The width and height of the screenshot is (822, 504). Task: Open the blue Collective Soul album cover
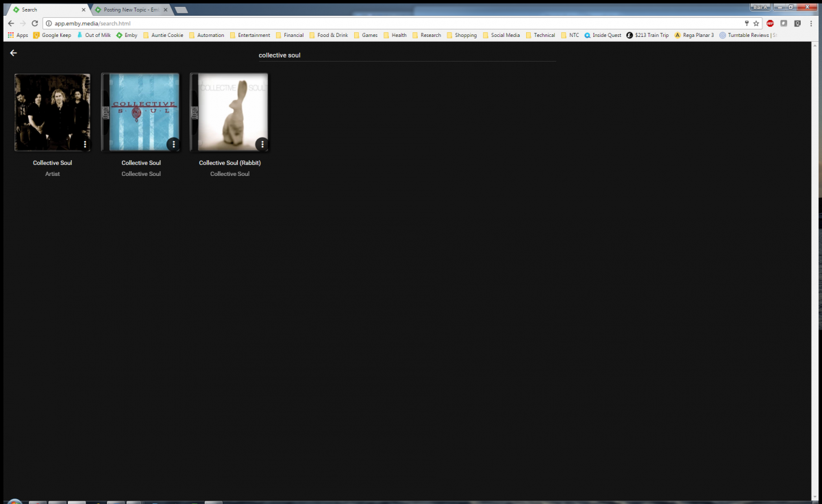click(140, 112)
